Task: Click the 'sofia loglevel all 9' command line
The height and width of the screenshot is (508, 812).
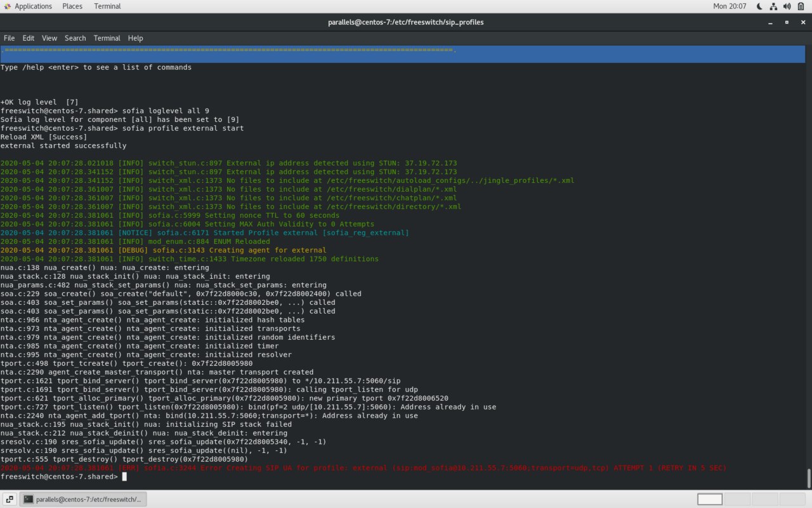Action: (x=105, y=110)
